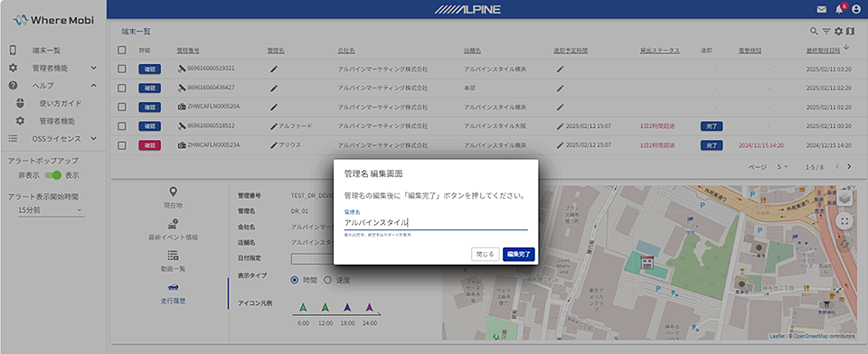Edit 返却予定時間 pencil in 本部 row
Viewport: 868px width, 354px height.
561,88
